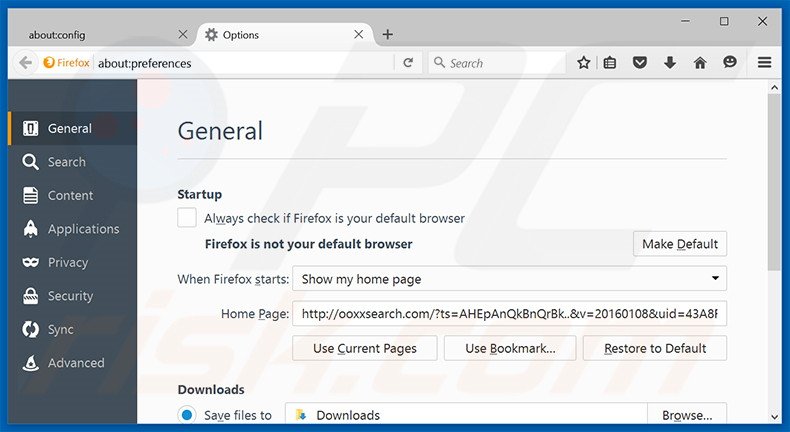Click the toolbar Search input box
This screenshot has height=432, width=790.
(497, 63)
